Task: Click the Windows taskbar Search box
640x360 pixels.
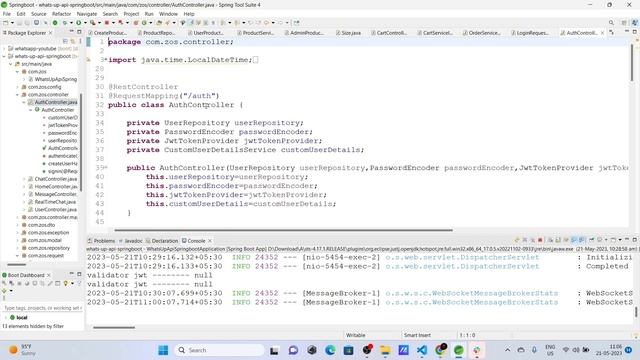Action: 220,350
